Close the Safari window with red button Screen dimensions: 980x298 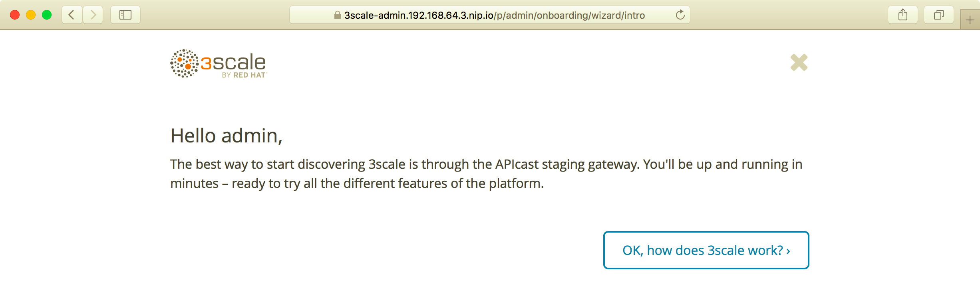[x=15, y=15]
